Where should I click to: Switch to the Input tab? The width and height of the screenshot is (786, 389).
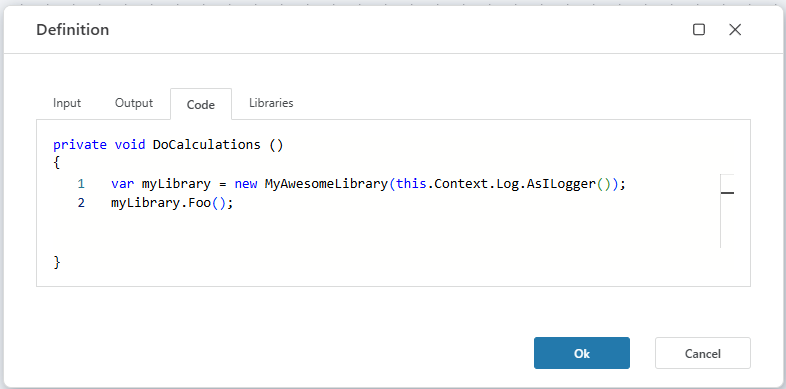[x=67, y=103]
